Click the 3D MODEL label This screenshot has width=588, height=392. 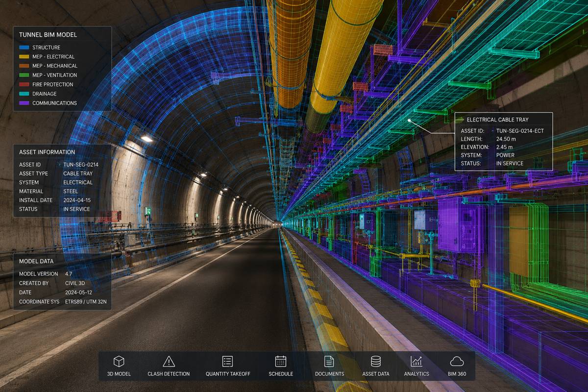tap(119, 374)
